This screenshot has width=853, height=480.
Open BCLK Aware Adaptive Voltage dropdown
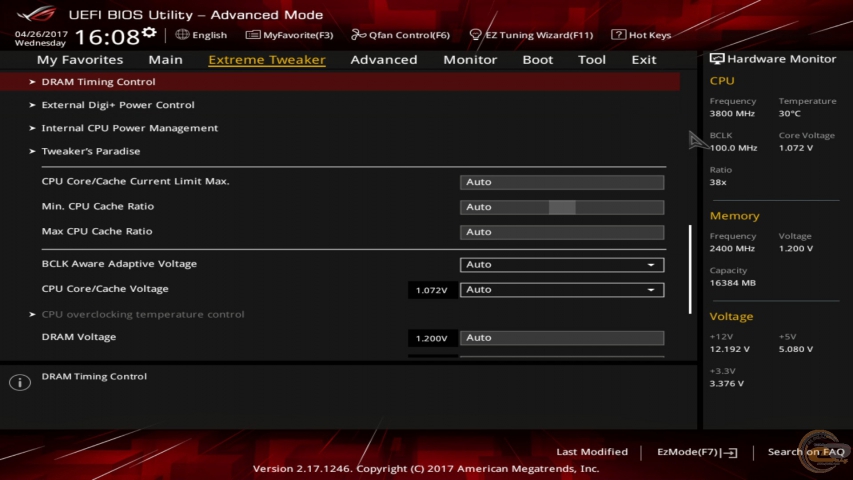pyautogui.click(x=562, y=264)
